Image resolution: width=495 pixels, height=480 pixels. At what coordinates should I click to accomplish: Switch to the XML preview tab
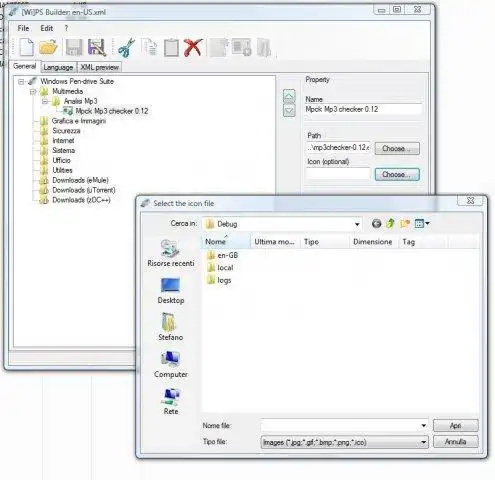99,67
